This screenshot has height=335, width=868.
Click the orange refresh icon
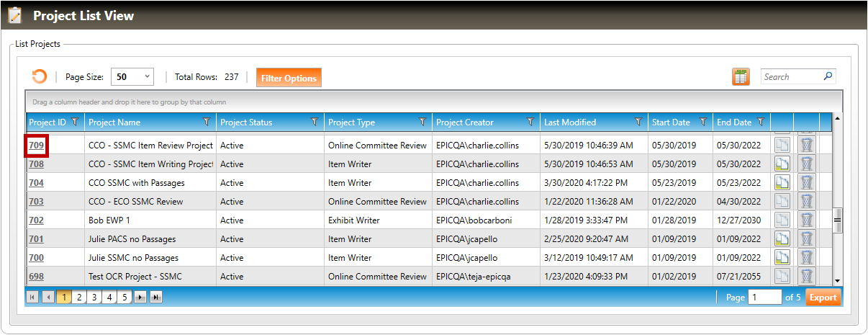(39, 77)
